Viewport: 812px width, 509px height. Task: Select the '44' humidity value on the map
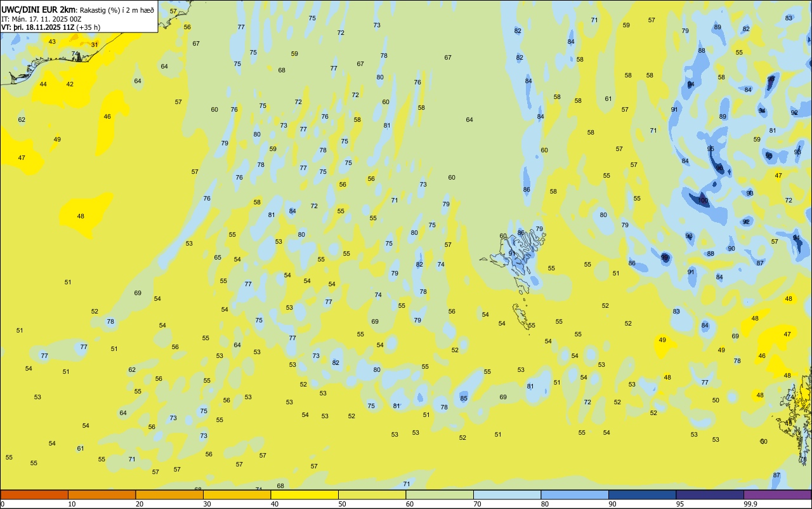[x=43, y=84]
